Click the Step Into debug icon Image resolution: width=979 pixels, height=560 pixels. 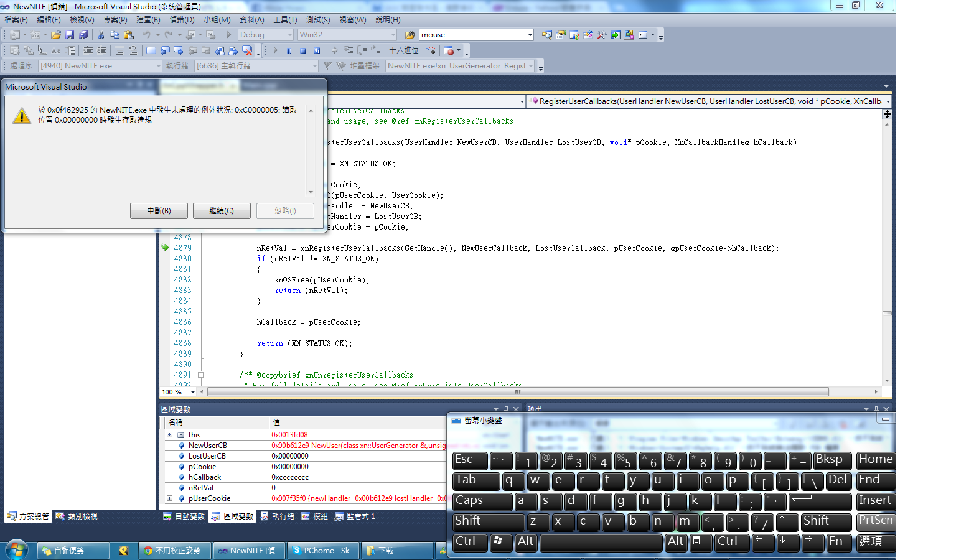click(x=349, y=50)
